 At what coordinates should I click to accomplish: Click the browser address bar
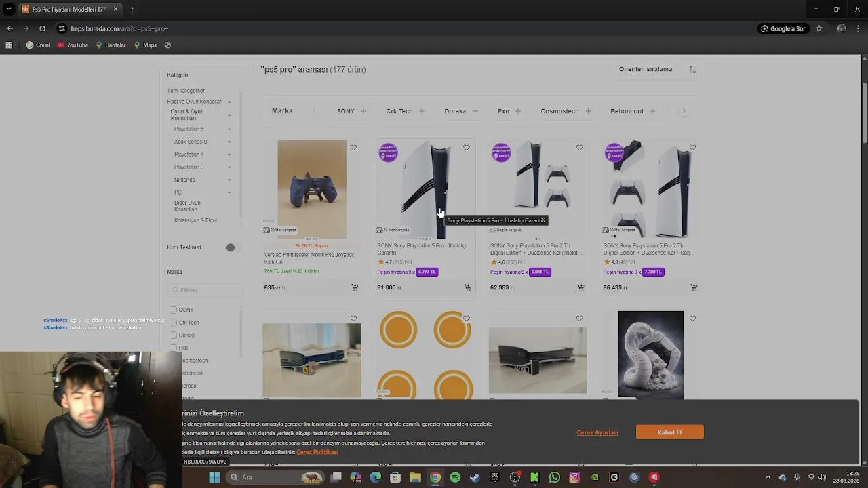tap(407, 28)
